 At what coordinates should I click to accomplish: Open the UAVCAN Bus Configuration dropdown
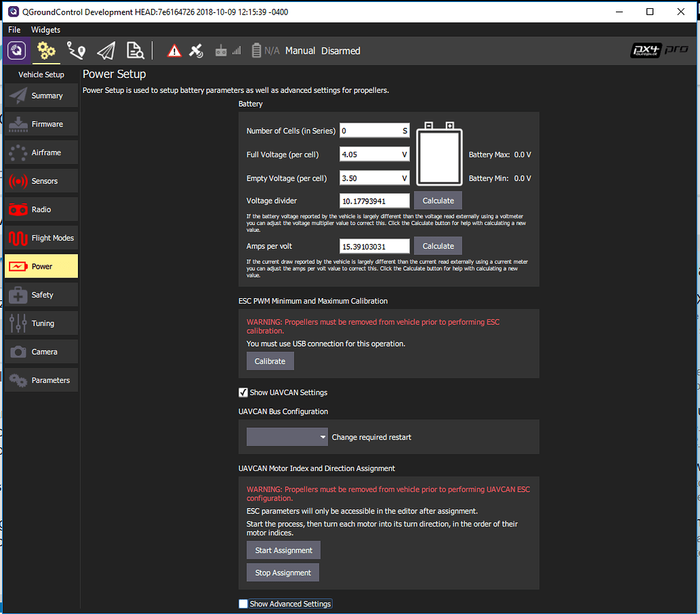coord(287,436)
